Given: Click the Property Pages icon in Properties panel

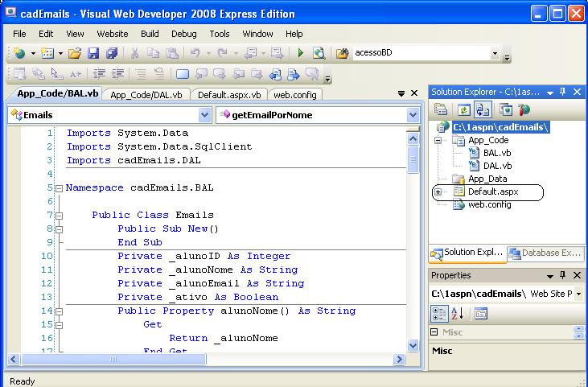Looking at the screenshot, I should point(481,314).
